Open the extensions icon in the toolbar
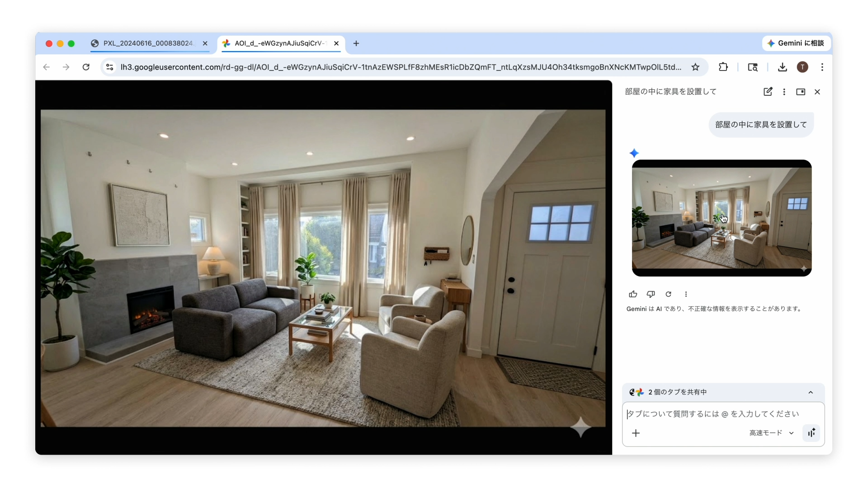868x488 pixels. pos(723,67)
